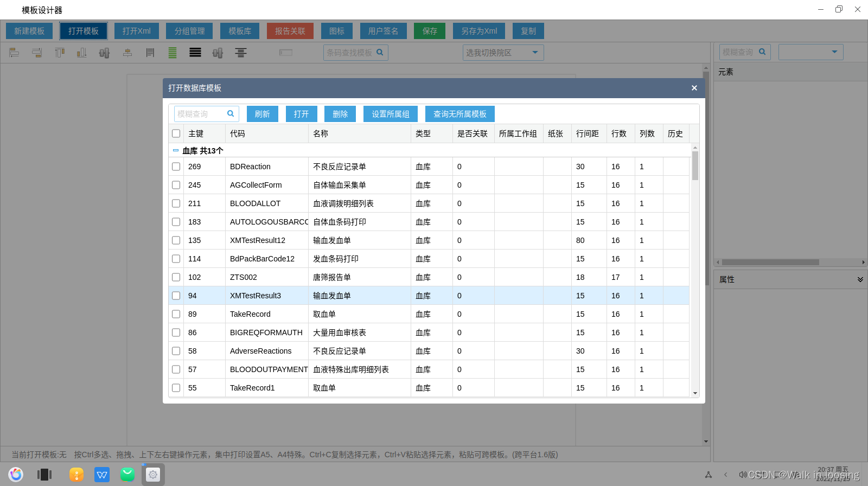Click the black thick lines toolbar icon
The width and height of the screenshot is (868, 486).
tap(195, 53)
